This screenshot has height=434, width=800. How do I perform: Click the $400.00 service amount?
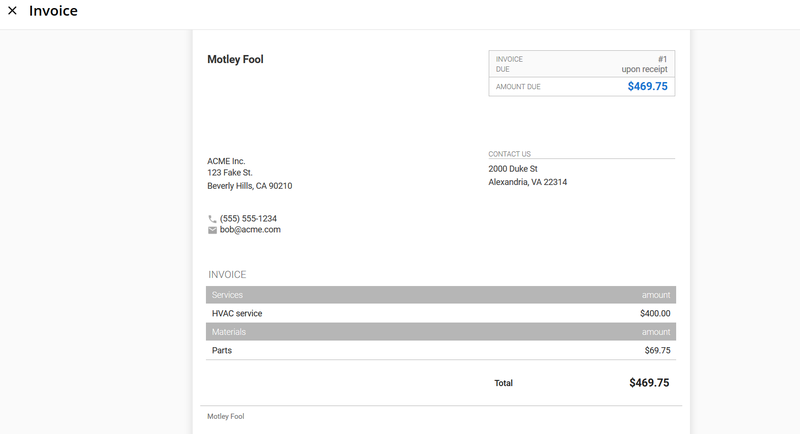point(655,314)
